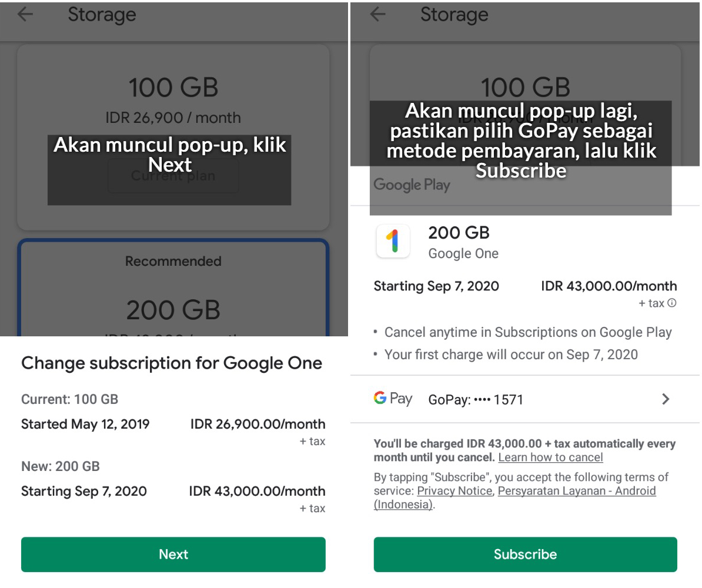The image size is (702, 588).
Task: Select the Recommended 200 GB plan card
Action: click(x=173, y=288)
